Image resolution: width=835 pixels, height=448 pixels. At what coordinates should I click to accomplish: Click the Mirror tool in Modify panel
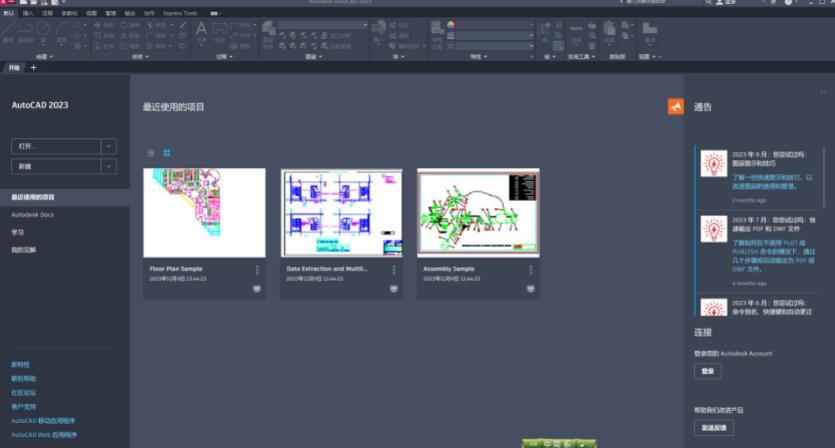tap(129, 36)
